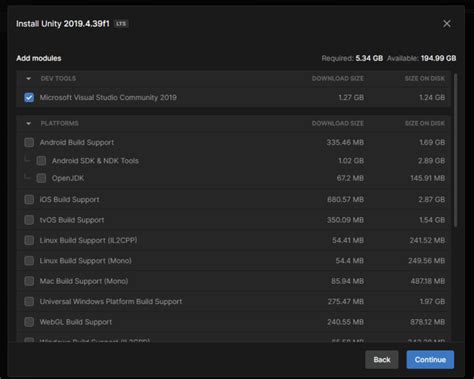474x379 pixels.
Task: Click Microsoft Visual Studio Community 2019 label
Action: 108,97
